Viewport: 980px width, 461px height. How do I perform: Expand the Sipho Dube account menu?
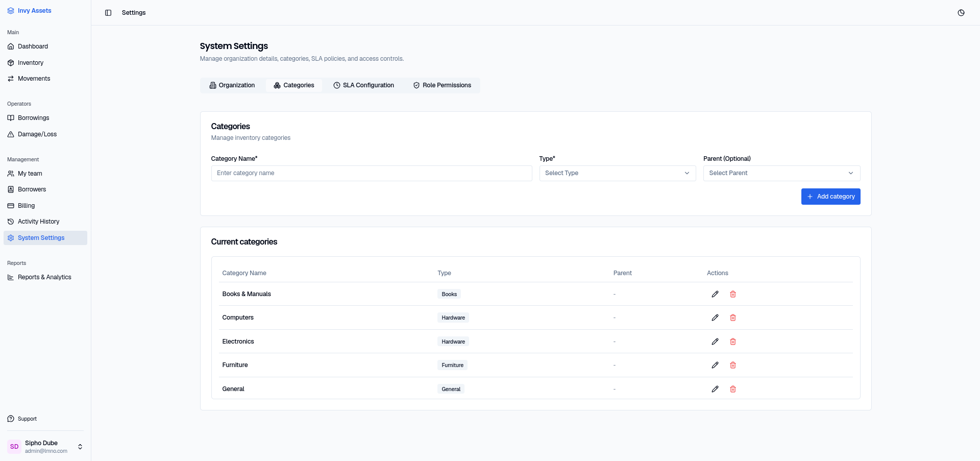[45, 447]
